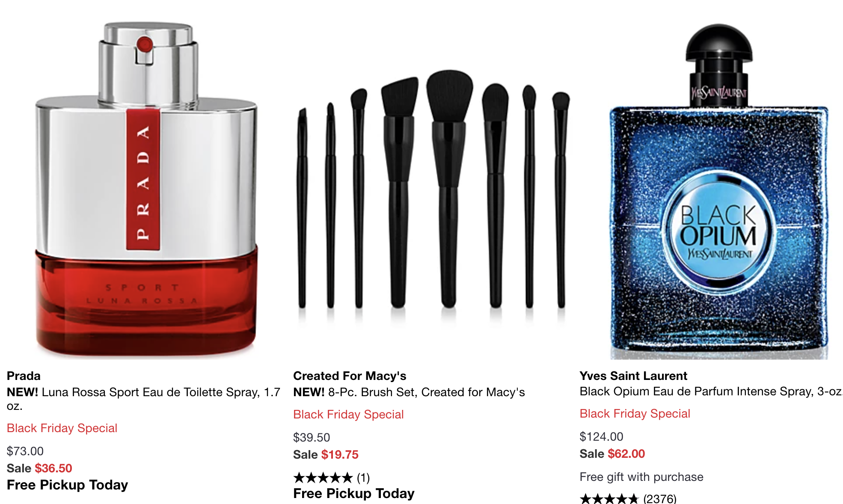Click the five-star rating of Brush Set
The height and width of the screenshot is (504, 843).
coord(323,477)
